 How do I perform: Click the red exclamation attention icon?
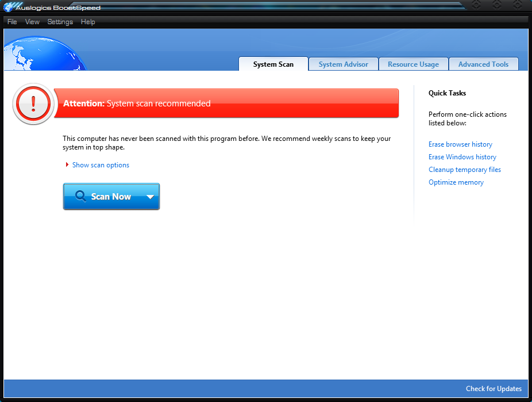coord(33,104)
